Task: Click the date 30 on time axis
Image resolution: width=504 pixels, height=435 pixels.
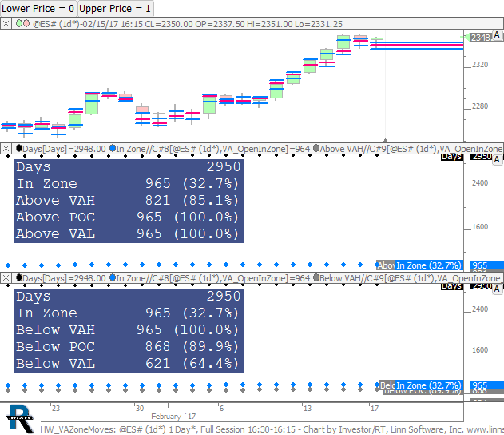Action: 140,409
